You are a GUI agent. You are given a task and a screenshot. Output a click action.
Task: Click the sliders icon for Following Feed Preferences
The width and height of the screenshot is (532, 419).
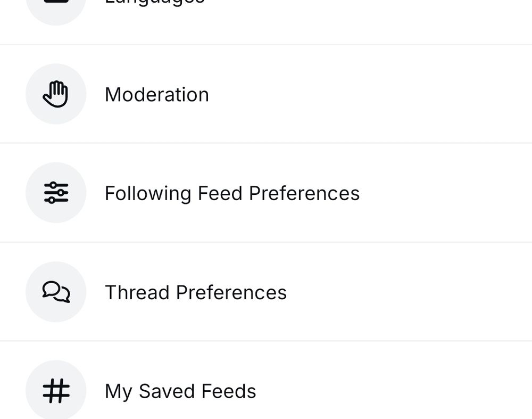pos(56,193)
